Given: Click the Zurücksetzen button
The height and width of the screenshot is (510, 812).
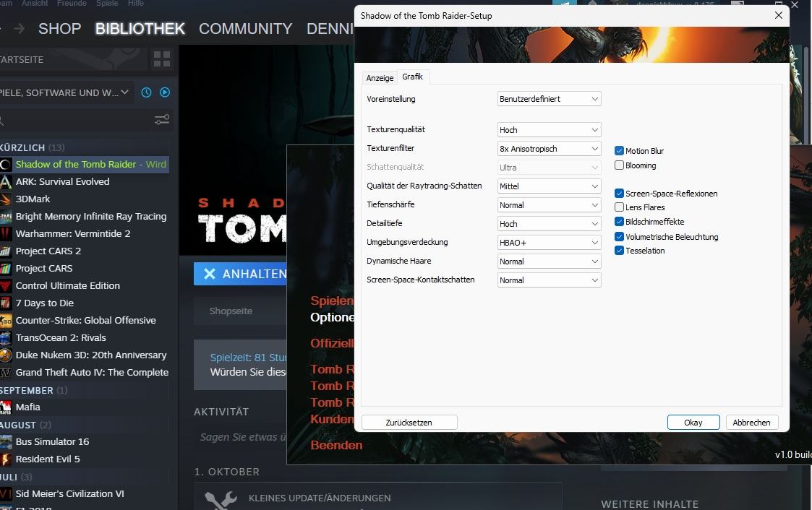Looking at the screenshot, I should point(409,423).
